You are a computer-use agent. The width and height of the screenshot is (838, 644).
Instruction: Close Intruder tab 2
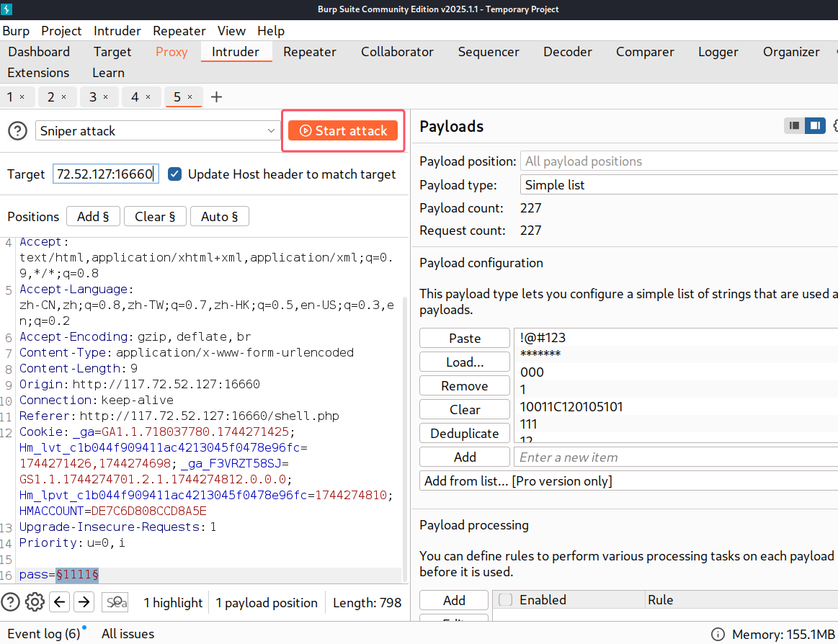click(x=63, y=97)
